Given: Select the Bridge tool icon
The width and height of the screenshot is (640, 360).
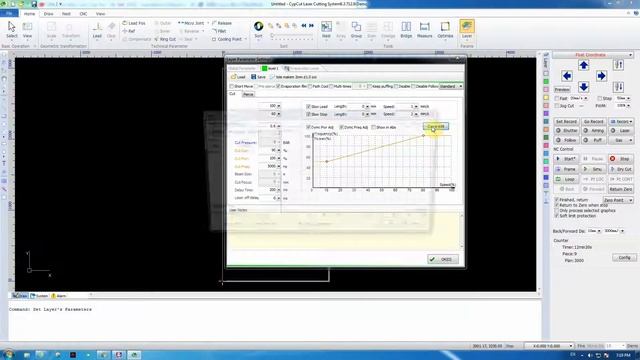Looking at the screenshot, I should click(406, 29).
